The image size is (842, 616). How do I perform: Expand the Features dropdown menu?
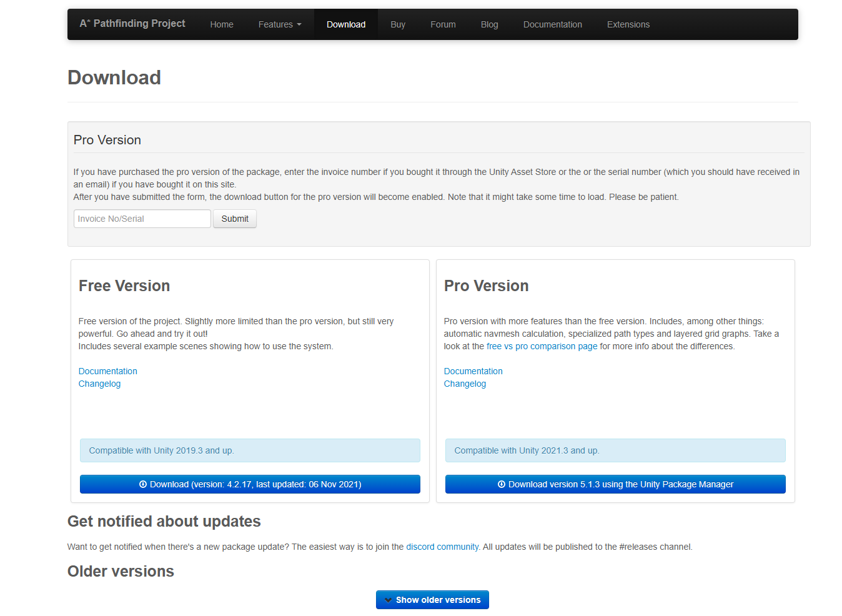[280, 24]
